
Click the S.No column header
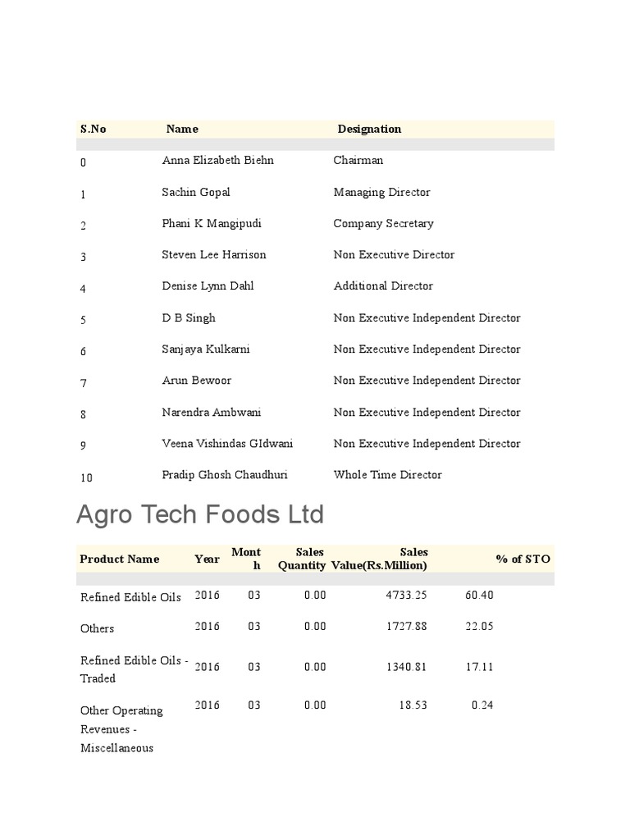pyautogui.click(x=93, y=129)
